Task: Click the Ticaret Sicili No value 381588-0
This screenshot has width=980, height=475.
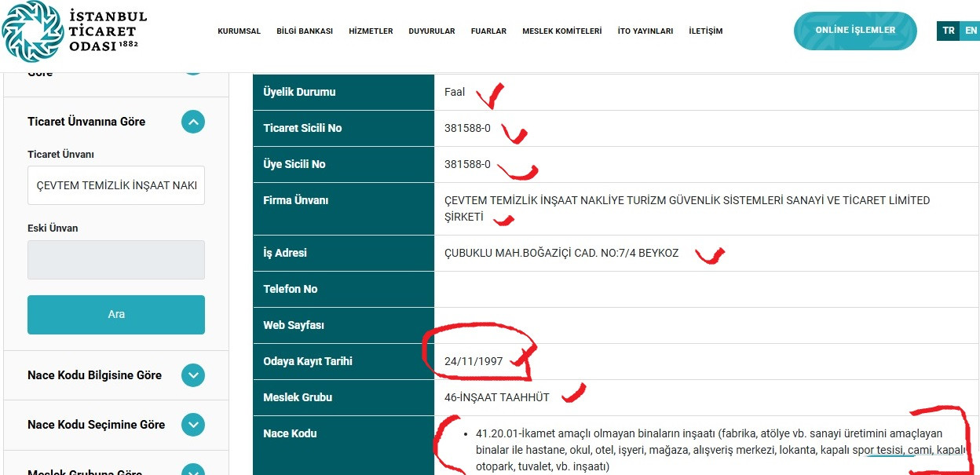Action: [x=467, y=128]
